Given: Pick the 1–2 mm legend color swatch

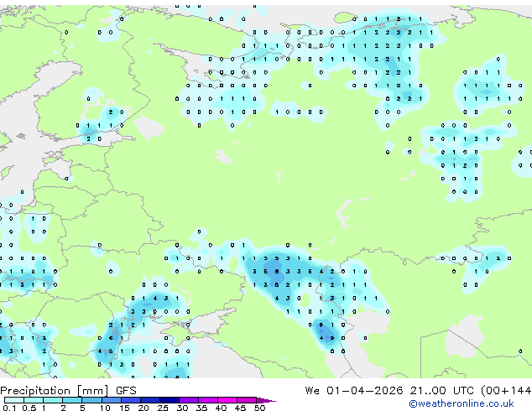Looking at the screenshot, I should click(x=53, y=400).
